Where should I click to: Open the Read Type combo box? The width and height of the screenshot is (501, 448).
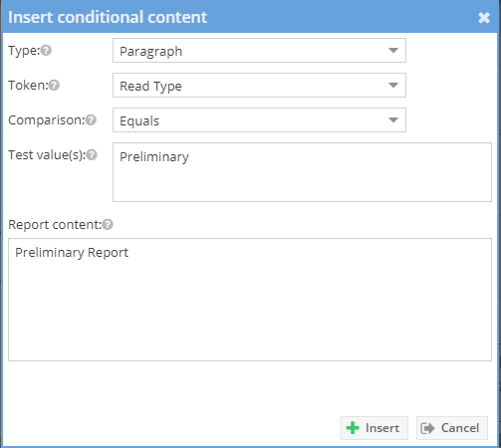259,86
